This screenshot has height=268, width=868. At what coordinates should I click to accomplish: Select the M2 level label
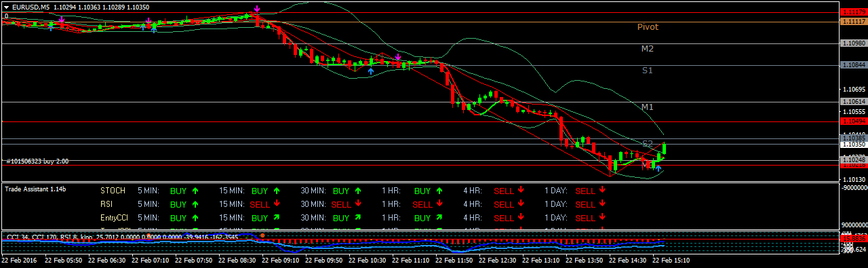pos(648,49)
